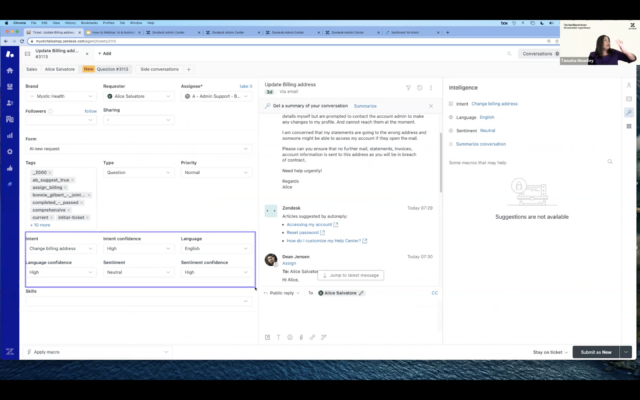Open Apply macro selector

click(x=97, y=352)
